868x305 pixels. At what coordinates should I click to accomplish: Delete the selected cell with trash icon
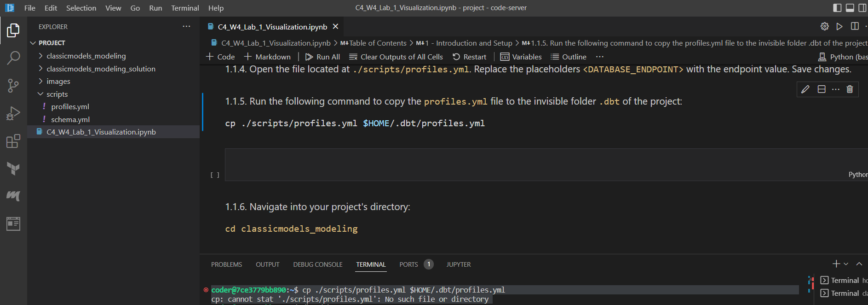pyautogui.click(x=850, y=89)
